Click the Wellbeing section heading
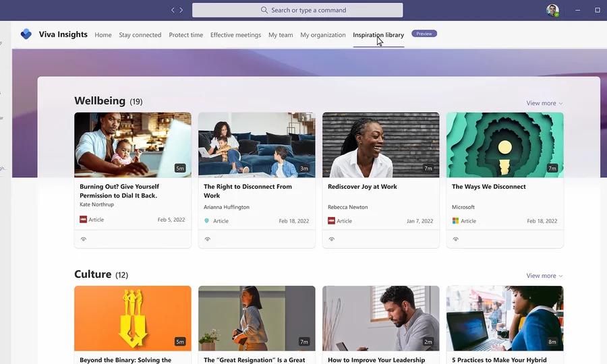Screen dimensions: 607x364 100,100
